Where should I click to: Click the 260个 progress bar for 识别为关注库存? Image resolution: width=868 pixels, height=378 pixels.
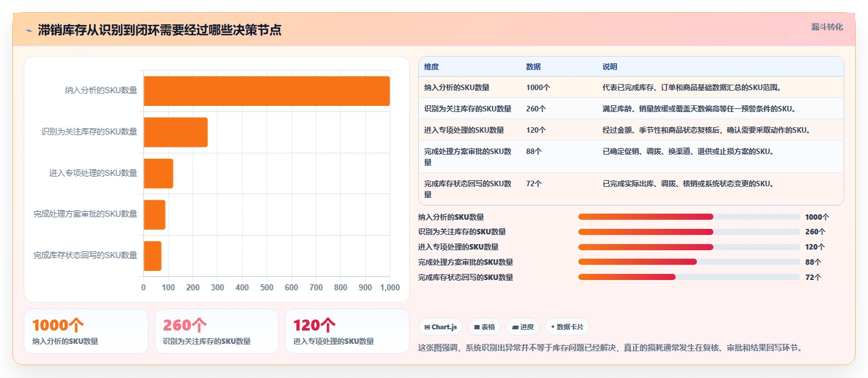tap(689, 232)
